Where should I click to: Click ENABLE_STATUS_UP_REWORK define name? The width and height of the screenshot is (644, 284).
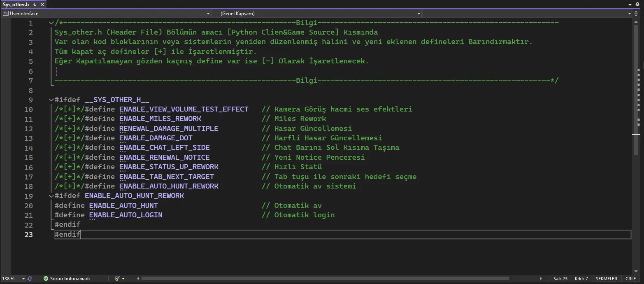point(169,167)
